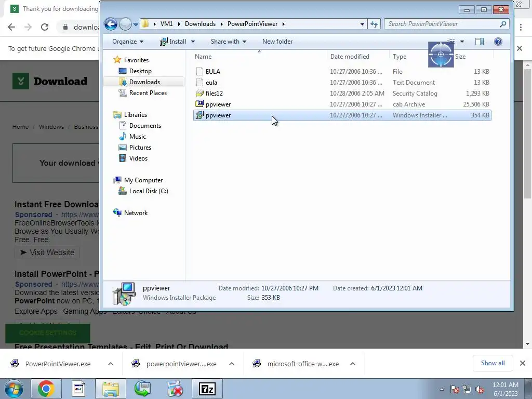This screenshot has width=532, height=399.
Task: Select the ppviewer cab archive icon
Action: pos(199,104)
